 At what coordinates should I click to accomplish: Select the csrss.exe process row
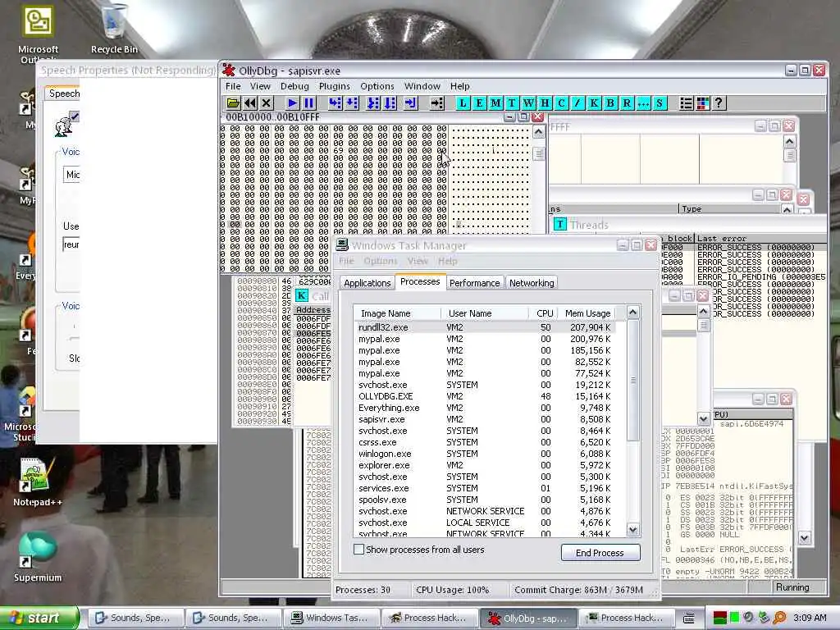pos(485,442)
